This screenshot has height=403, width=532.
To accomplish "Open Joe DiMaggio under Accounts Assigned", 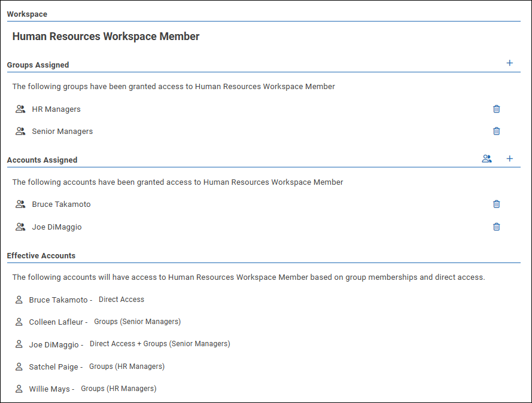I will point(57,227).
